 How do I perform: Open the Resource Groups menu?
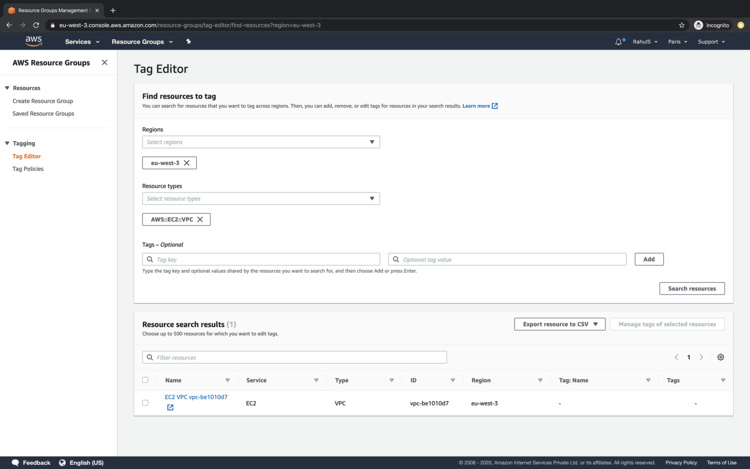coord(141,42)
